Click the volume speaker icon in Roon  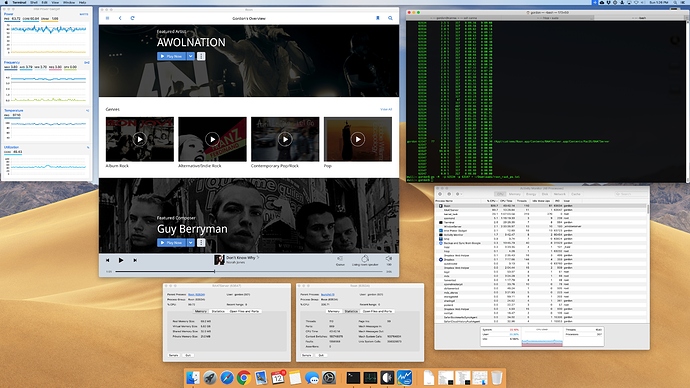coord(389,260)
